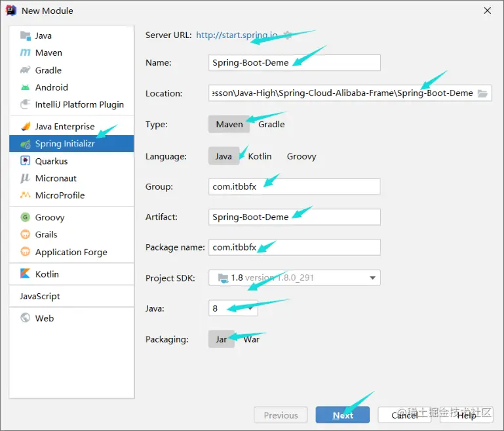Select Maven in the module type list

click(71, 52)
